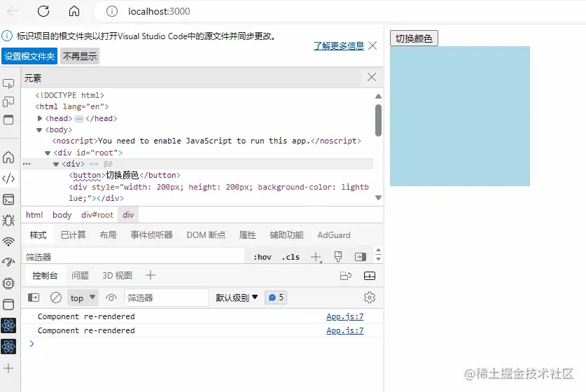
Task: Click html in the breadcrumb
Action: (x=34, y=215)
